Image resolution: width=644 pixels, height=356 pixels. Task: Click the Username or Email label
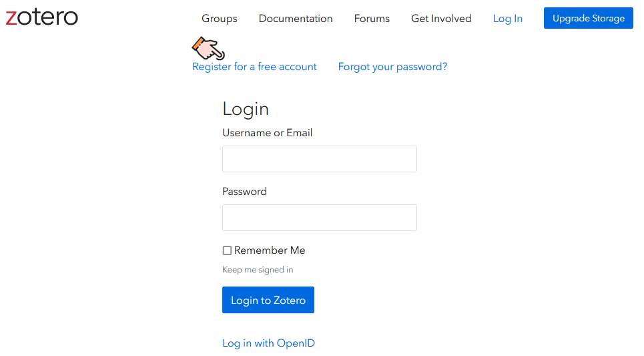[268, 133]
